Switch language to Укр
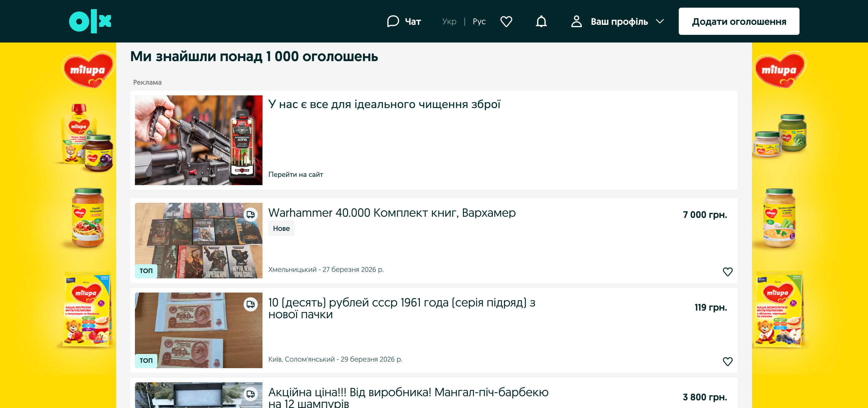Screen dimensions: 868x408 [x=449, y=21]
